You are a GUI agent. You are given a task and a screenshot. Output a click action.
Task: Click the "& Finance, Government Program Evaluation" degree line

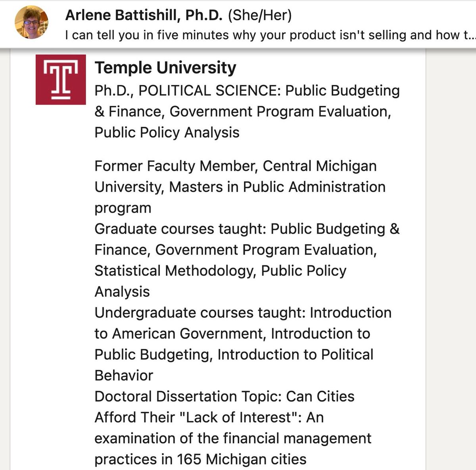coord(243,111)
